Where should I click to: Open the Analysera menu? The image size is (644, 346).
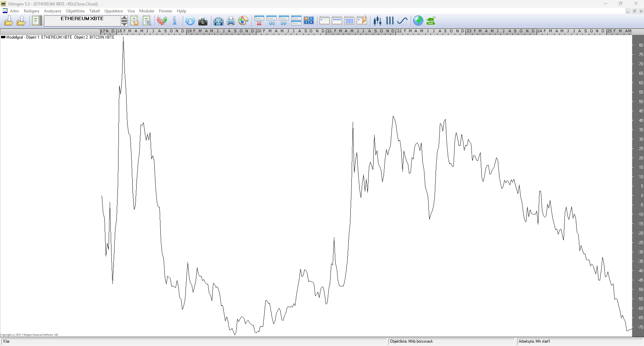pyautogui.click(x=53, y=11)
